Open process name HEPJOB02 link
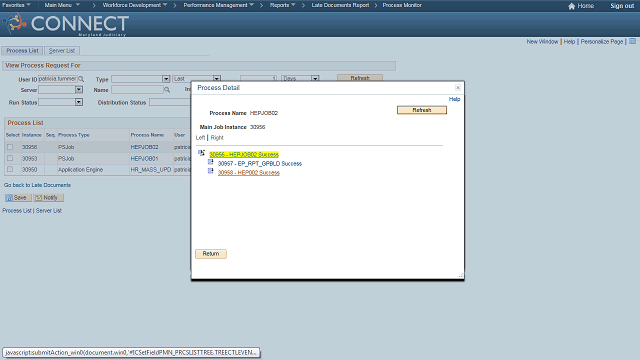This screenshot has height=360, width=640. (144, 147)
